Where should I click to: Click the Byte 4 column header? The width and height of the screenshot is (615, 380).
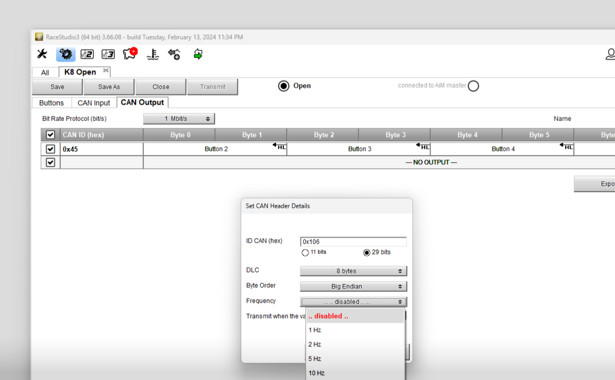point(466,135)
